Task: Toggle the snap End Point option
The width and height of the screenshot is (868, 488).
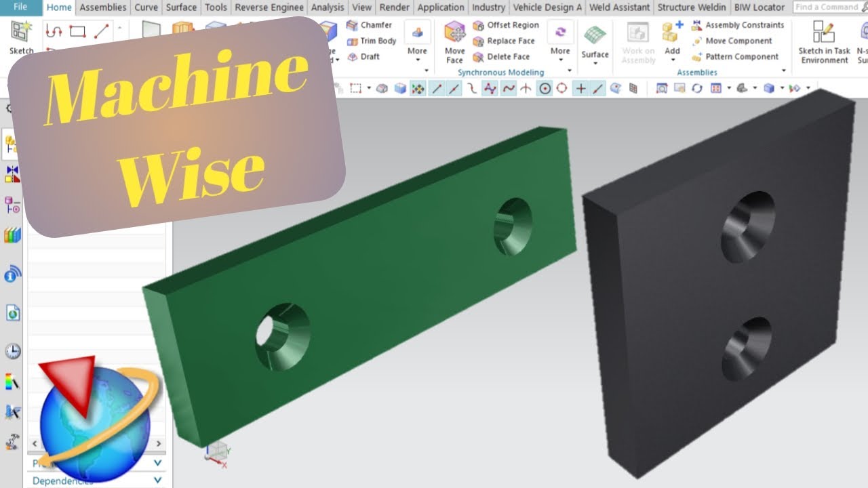Action: 437,89
